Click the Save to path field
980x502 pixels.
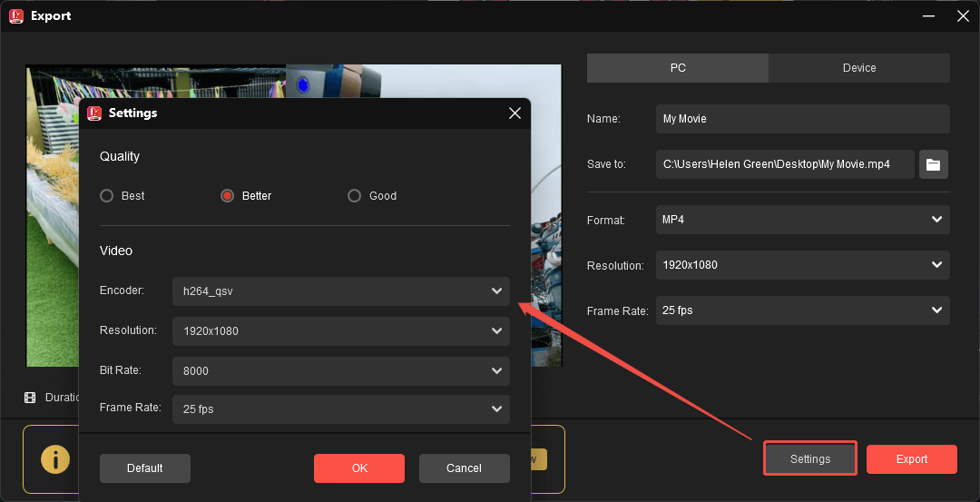[x=786, y=164]
